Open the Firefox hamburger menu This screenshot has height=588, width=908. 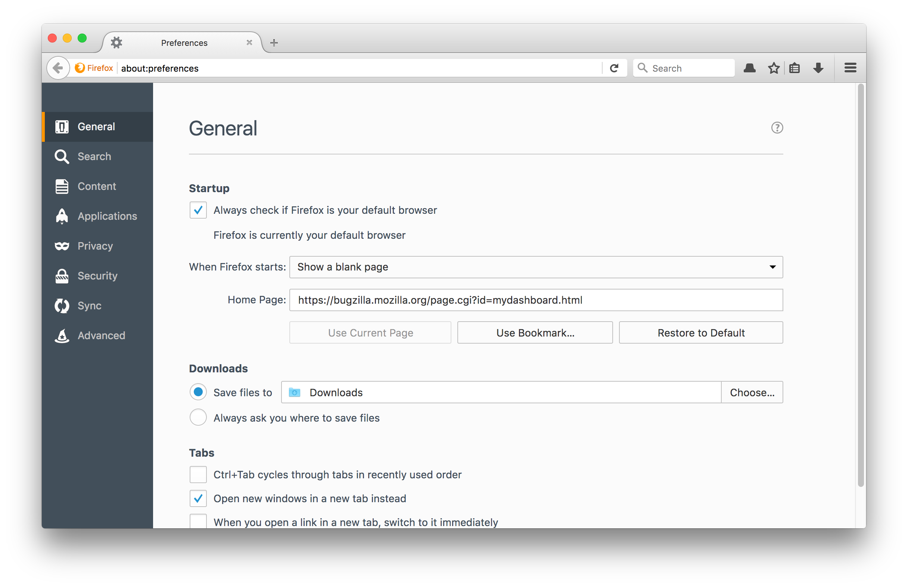tap(850, 68)
